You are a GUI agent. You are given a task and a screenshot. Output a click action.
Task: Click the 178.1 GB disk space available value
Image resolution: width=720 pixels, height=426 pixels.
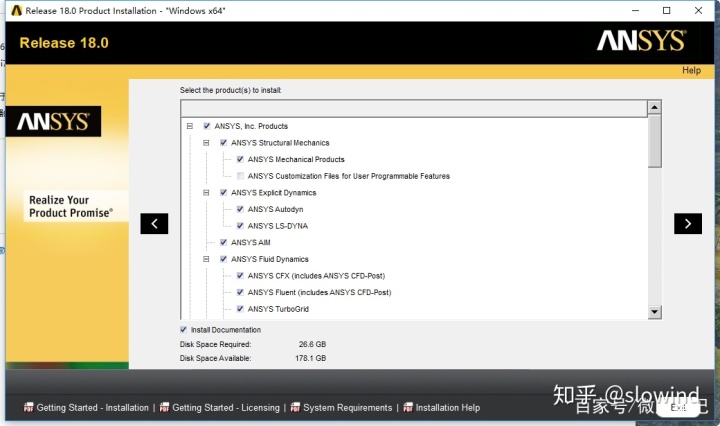point(310,358)
